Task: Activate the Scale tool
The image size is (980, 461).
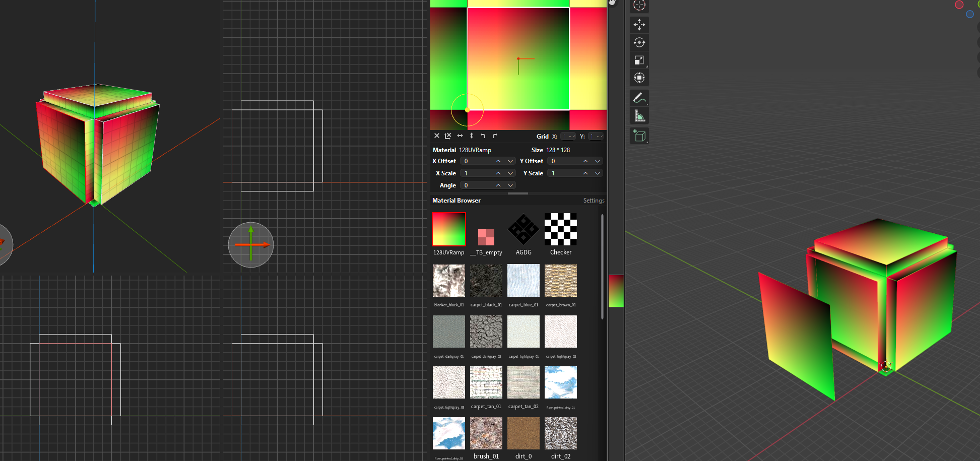Action: 639,60
